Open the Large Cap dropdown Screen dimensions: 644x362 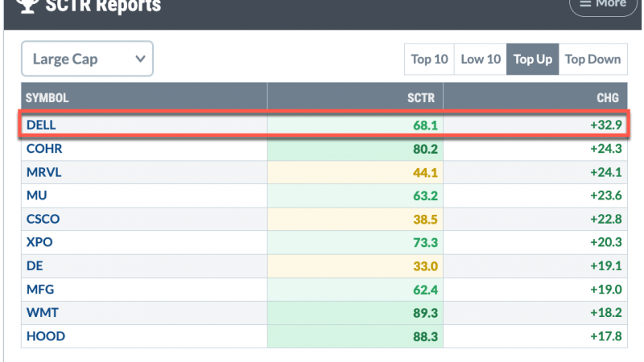pos(87,59)
